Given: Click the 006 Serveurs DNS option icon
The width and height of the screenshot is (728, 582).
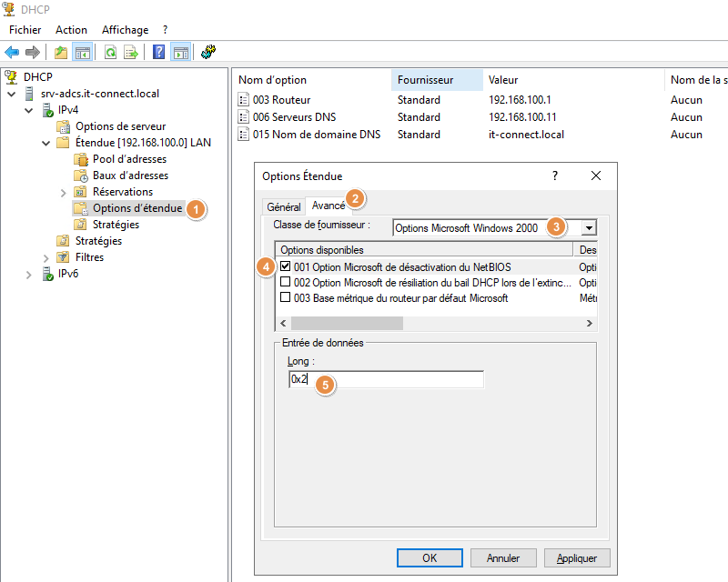Looking at the screenshot, I should (243, 116).
